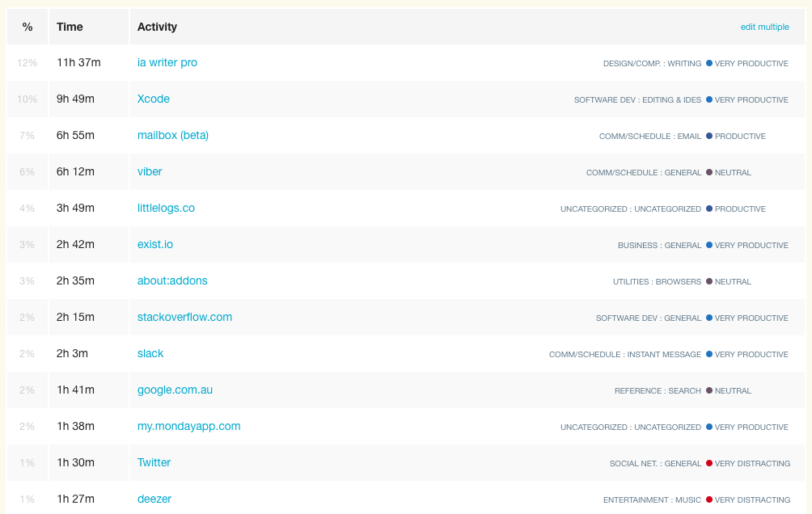Open the Xcode activity
Image resolution: width=812 pixels, height=514 pixels.
point(154,99)
